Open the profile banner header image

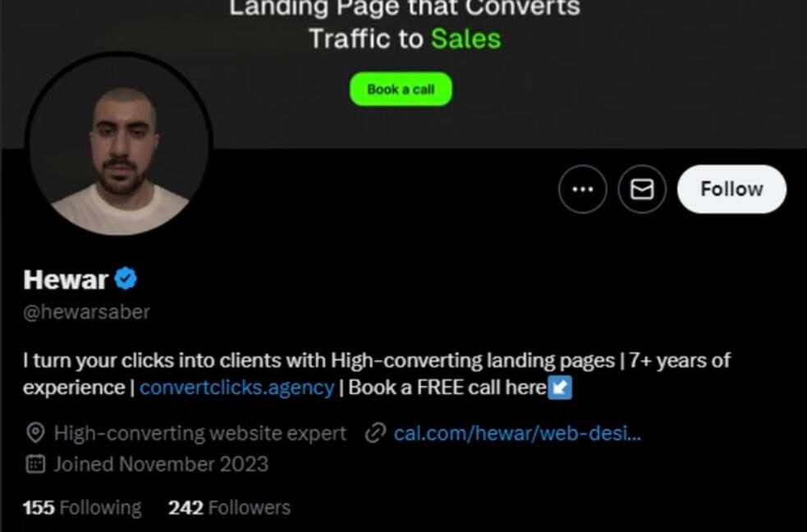[x=404, y=74]
